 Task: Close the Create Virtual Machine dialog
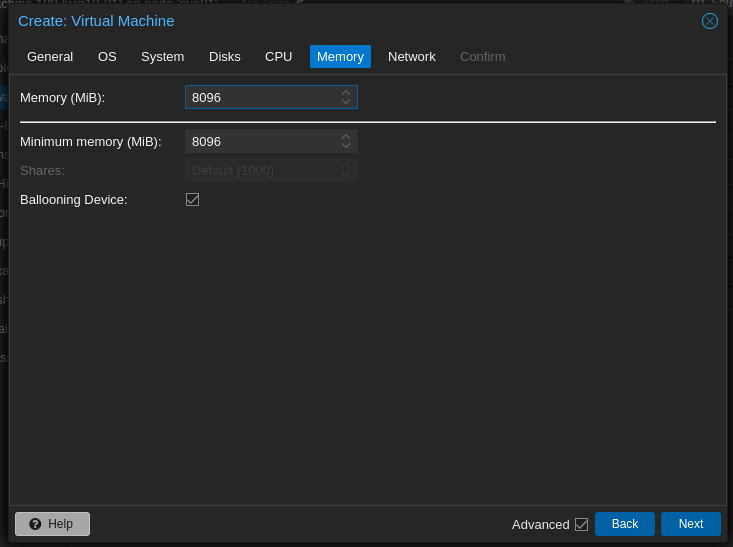710,21
